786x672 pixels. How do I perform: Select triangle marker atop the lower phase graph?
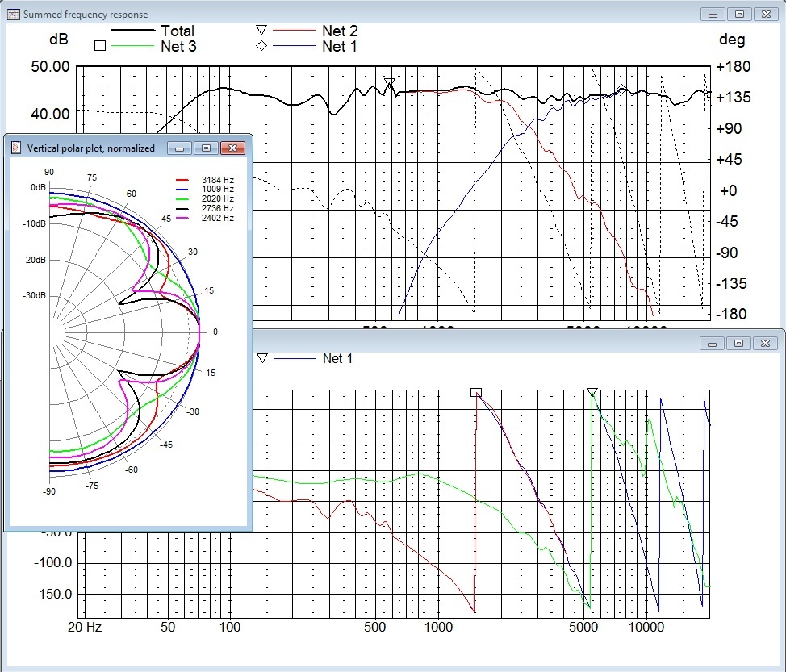pos(592,392)
